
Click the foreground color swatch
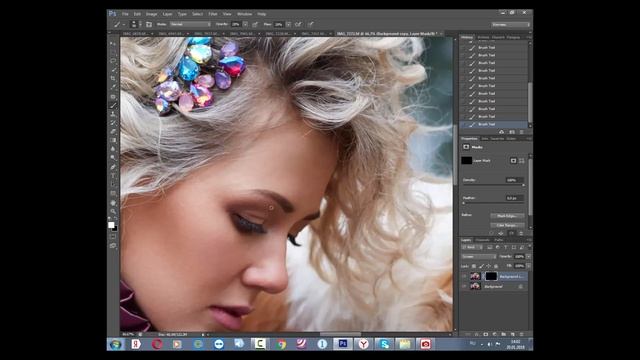click(x=111, y=225)
